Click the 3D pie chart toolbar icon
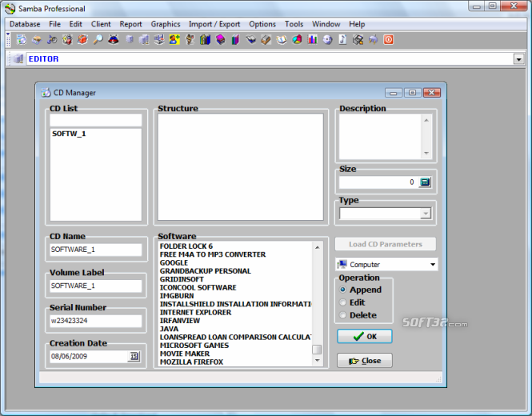The height and width of the screenshot is (416, 532). click(x=297, y=40)
